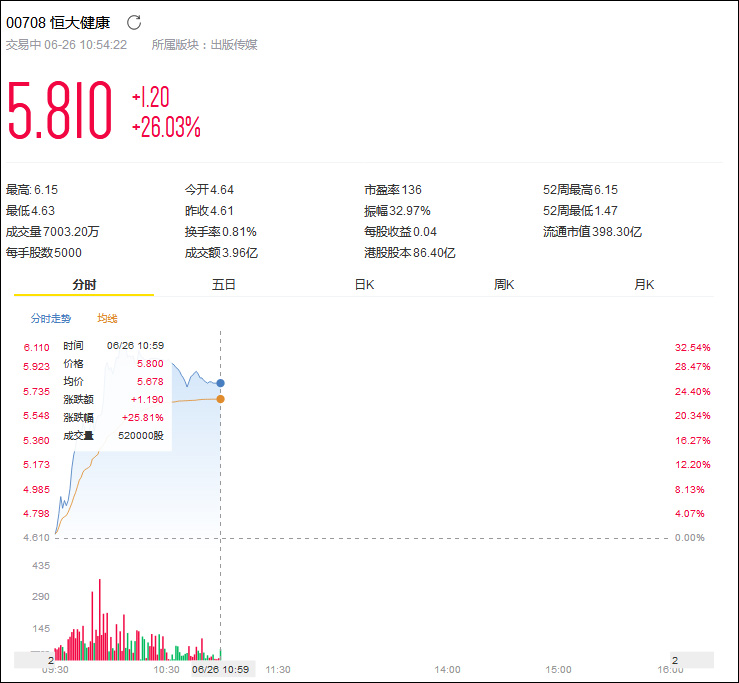Click the 市盈率 136 value
The image size is (739, 683).
coord(393,190)
